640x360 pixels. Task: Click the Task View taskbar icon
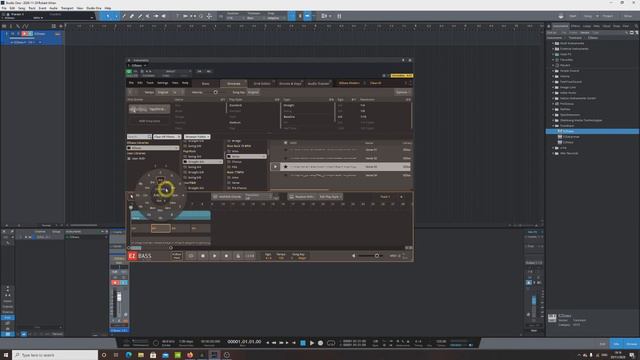[x=116, y=355]
